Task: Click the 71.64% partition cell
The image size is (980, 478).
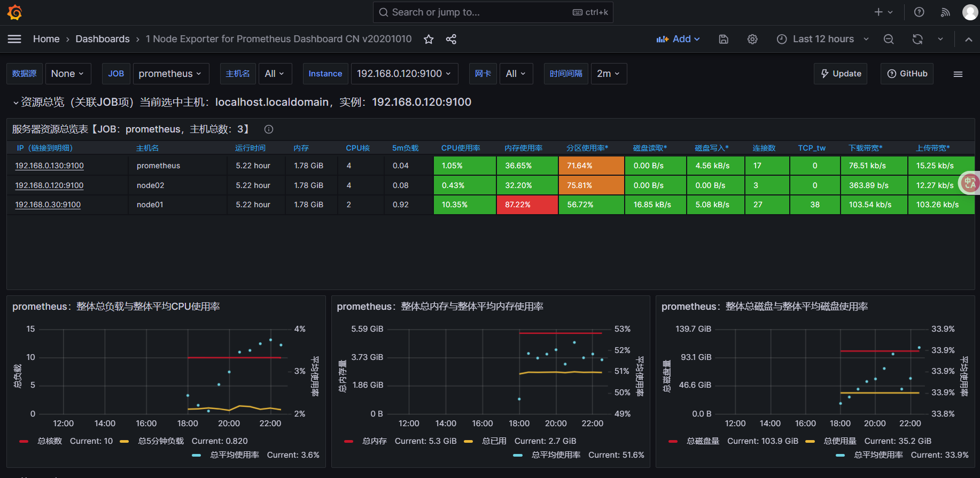Action: pos(592,166)
